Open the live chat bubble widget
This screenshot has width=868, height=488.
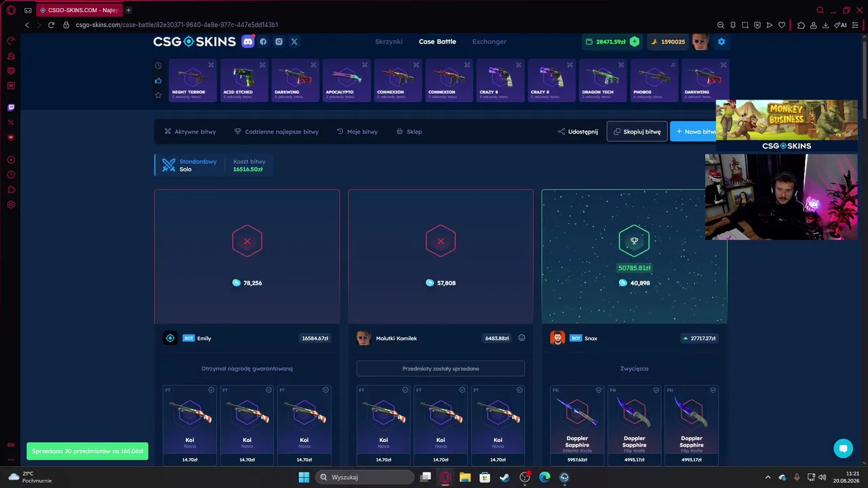[844, 449]
